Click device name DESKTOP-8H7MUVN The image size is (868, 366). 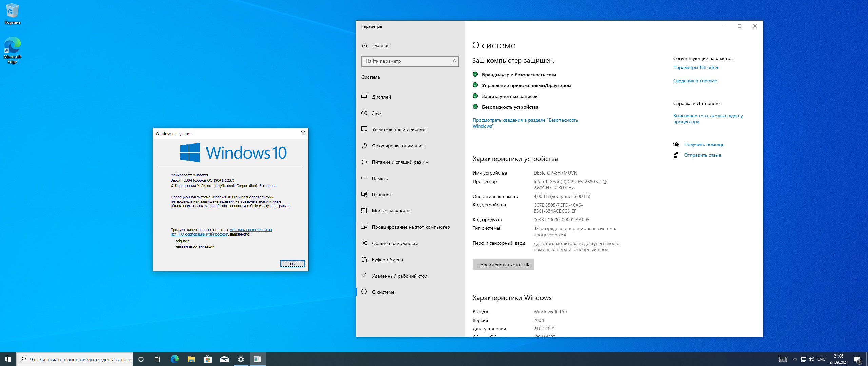[x=555, y=173]
